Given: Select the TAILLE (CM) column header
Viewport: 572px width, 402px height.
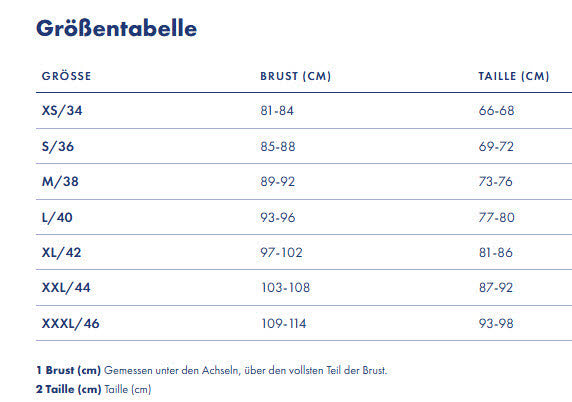Looking at the screenshot, I should 514,76.
